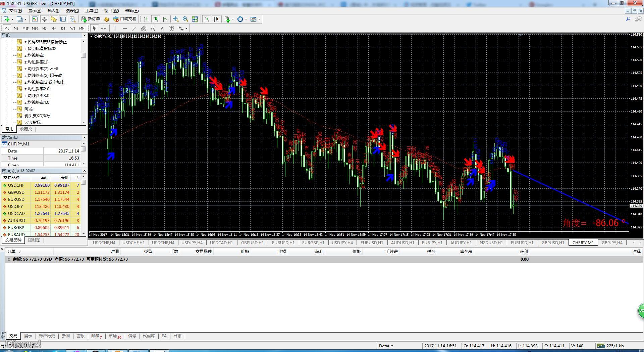This screenshot has width=644, height=352.
Task: Open the chat bubble icon
Action: tap(638, 19)
